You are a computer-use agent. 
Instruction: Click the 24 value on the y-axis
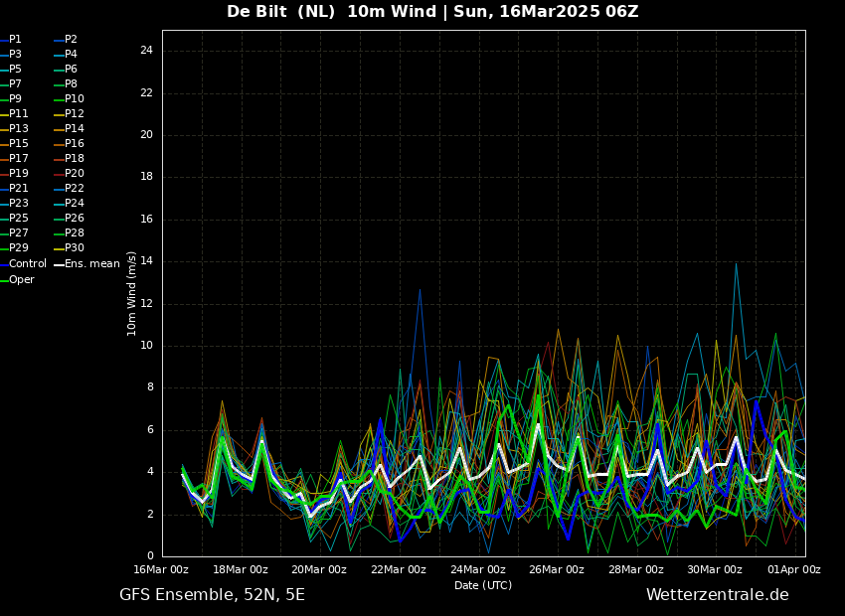tap(146, 51)
